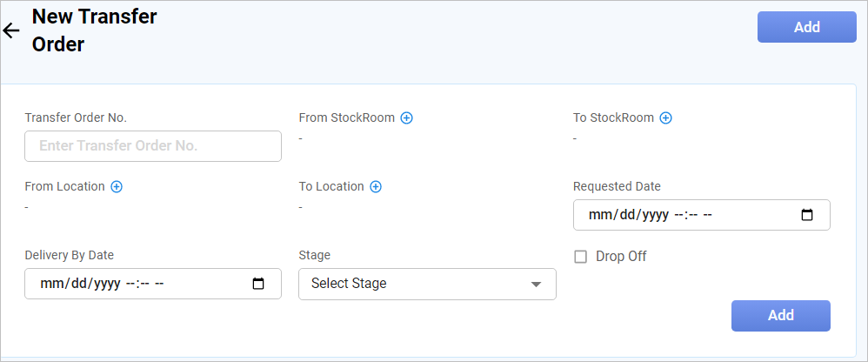Click the Drop Off label text
This screenshot has width=868, height=362.
click(x=621, y=257)
